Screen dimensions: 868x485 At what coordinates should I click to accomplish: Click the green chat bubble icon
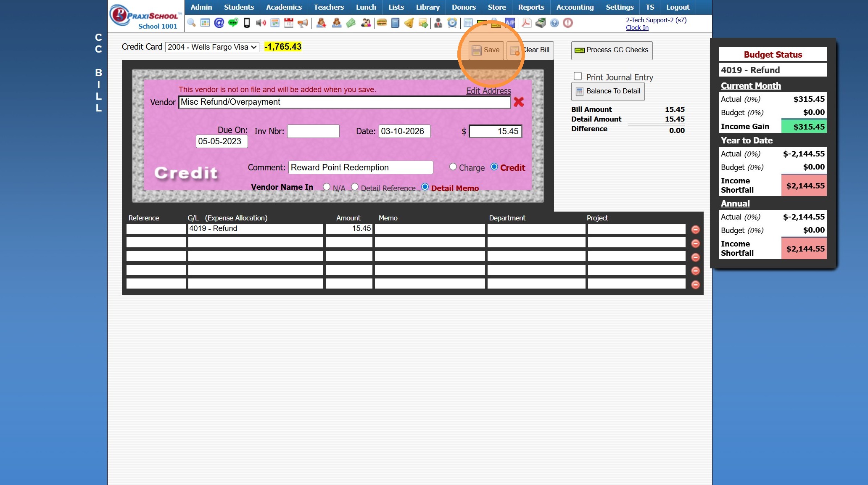click(233, 23)
